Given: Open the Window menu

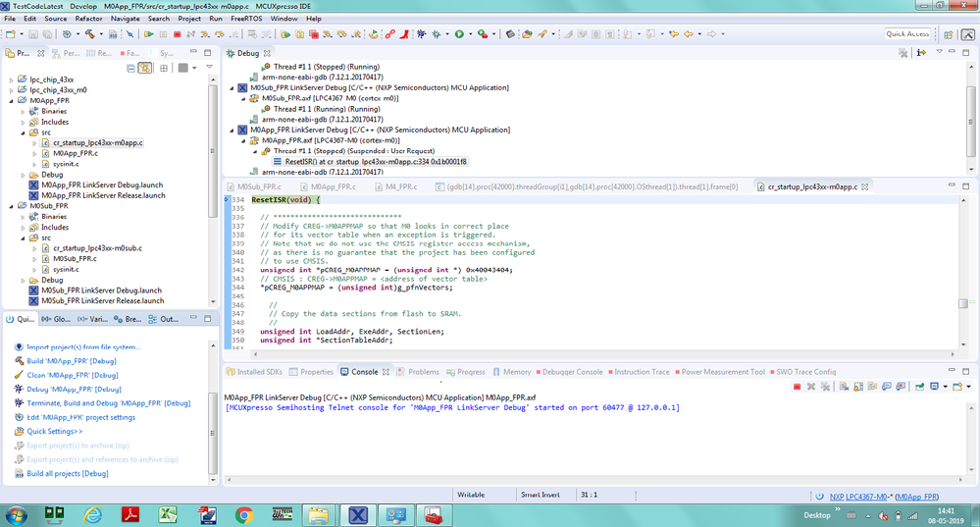Looking at the screenshot, I should point(284,19).
